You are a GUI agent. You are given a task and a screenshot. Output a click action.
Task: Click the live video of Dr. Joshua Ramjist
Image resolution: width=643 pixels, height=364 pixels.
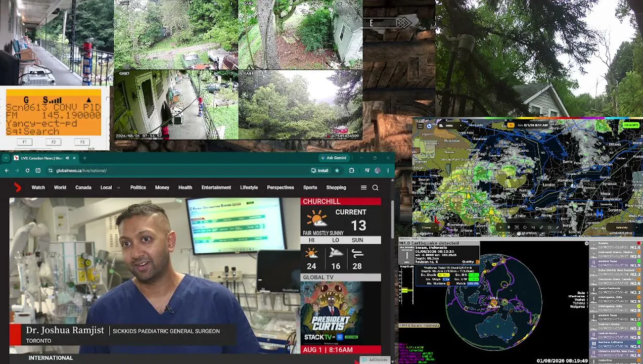(x=155, y=276)
